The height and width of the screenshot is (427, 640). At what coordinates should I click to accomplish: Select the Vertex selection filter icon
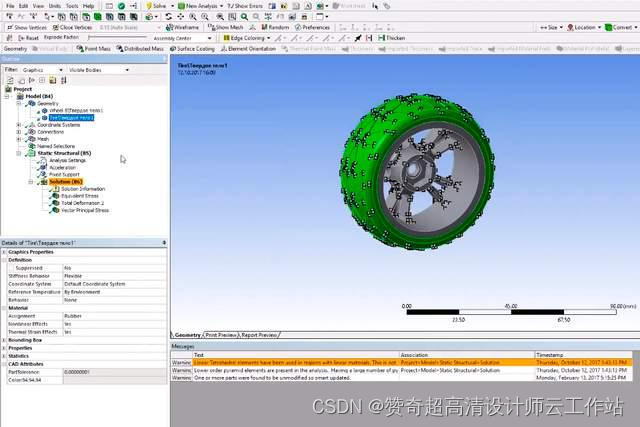[62, 17]
